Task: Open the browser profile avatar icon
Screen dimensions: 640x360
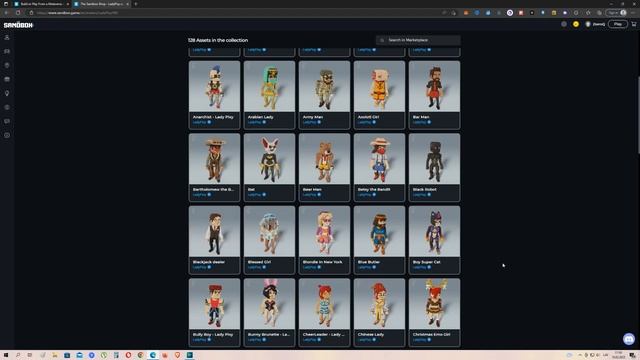Action: pyautogui.click(x=623, y=13)
